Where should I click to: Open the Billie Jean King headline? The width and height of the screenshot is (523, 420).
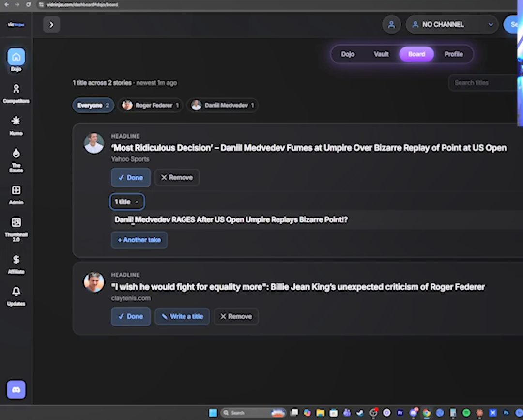(x=298, y=287)
